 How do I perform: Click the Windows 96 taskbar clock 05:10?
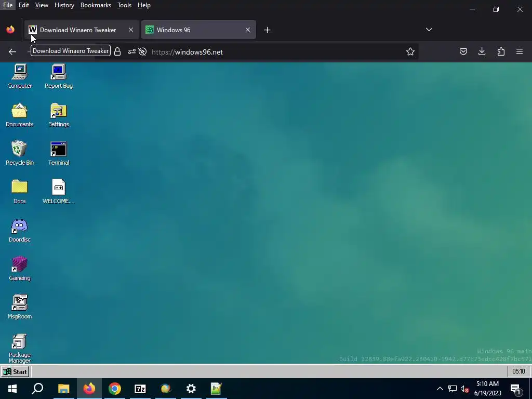pyautogui.click(x=518, y=371)
